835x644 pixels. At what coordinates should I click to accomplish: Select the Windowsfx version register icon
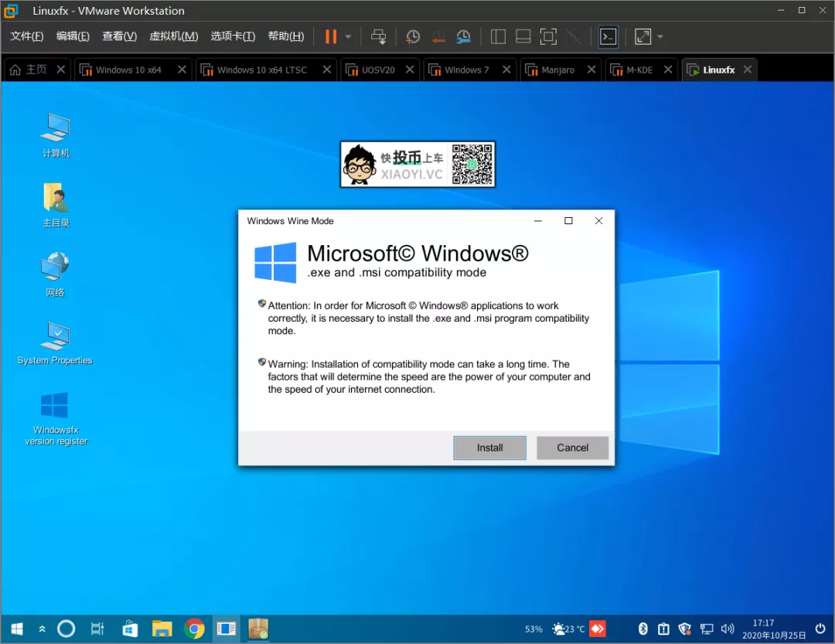(56, 419)
